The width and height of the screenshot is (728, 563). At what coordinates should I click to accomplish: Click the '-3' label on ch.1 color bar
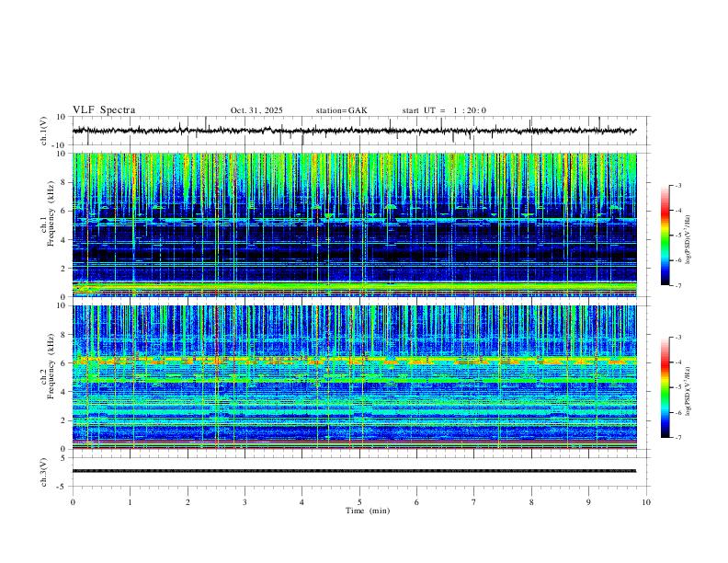click(x=678, y=185)
